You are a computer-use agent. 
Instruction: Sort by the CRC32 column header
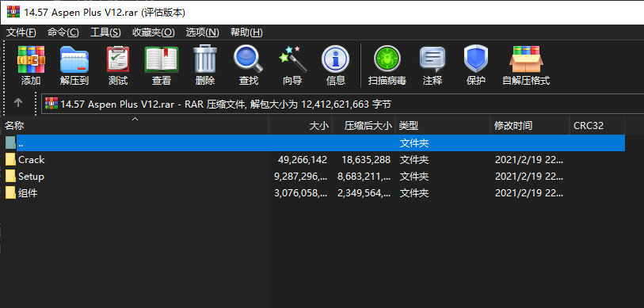tap(597, 126)
